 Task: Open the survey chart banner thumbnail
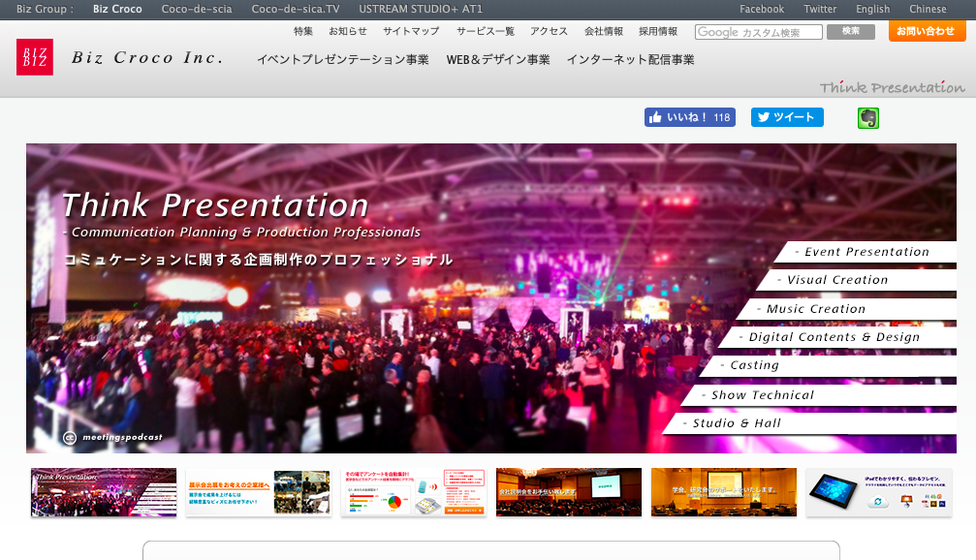[x=413, y=492]
